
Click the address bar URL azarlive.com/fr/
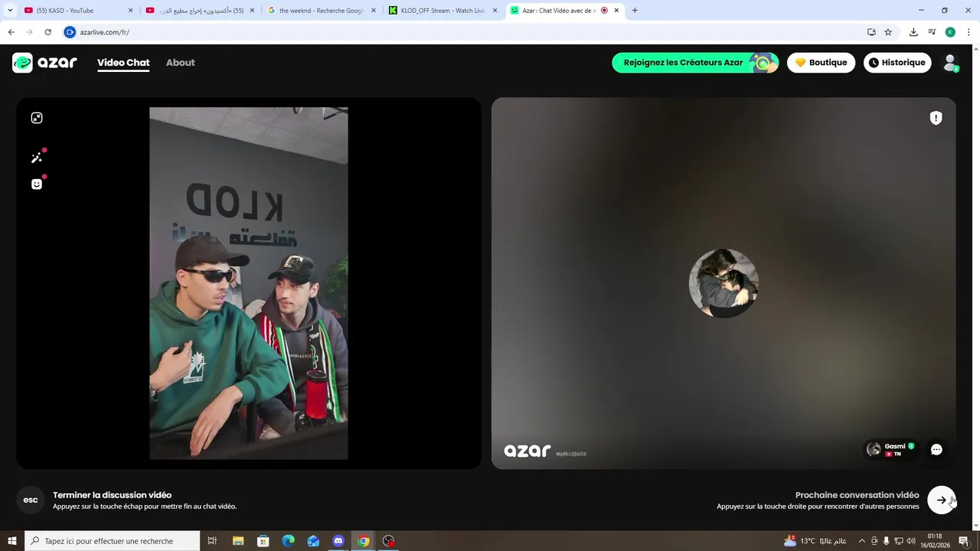point(105,32)
